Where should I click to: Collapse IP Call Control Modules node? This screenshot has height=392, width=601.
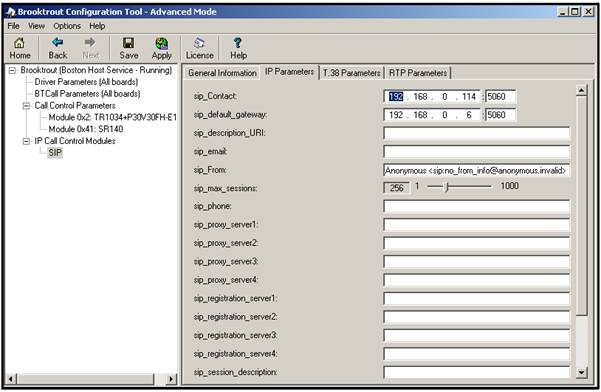26,141
